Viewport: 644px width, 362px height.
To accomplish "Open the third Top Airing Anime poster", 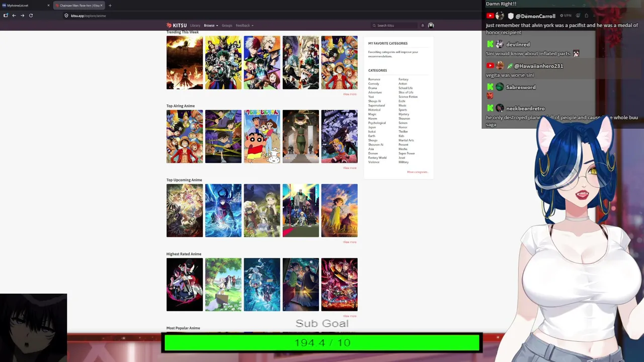I will (262, 137).
